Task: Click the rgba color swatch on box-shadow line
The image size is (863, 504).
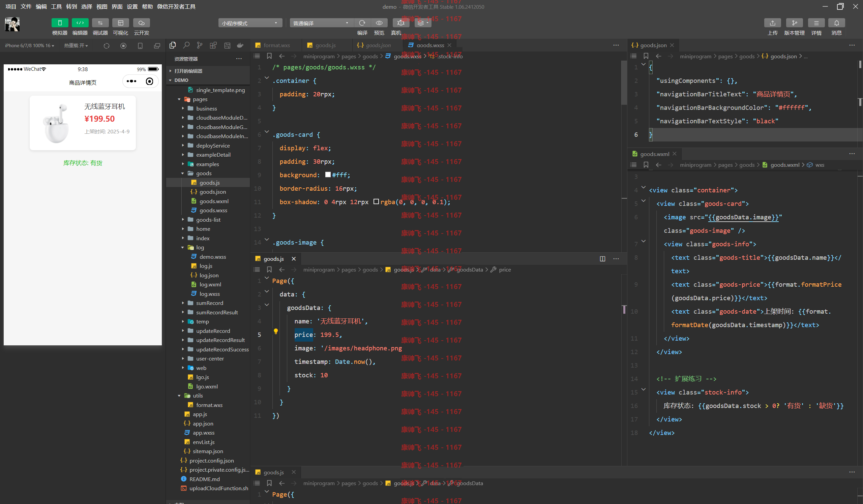Action: (x=376, y=201)
